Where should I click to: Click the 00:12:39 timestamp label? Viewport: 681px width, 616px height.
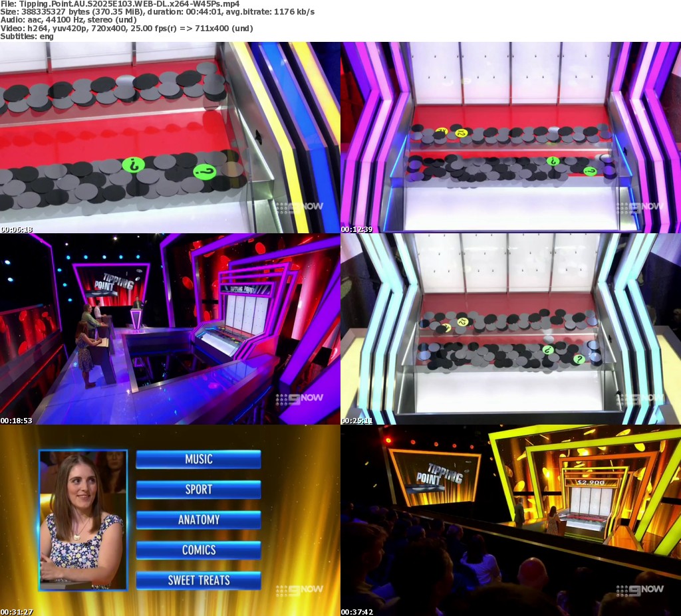pyautogui.click(x=357, y=229)
